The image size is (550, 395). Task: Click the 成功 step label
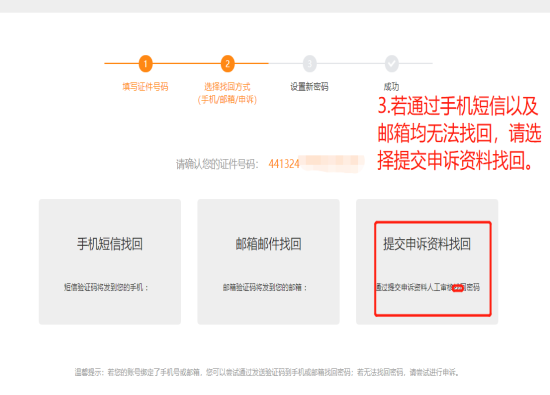(391, 87)
